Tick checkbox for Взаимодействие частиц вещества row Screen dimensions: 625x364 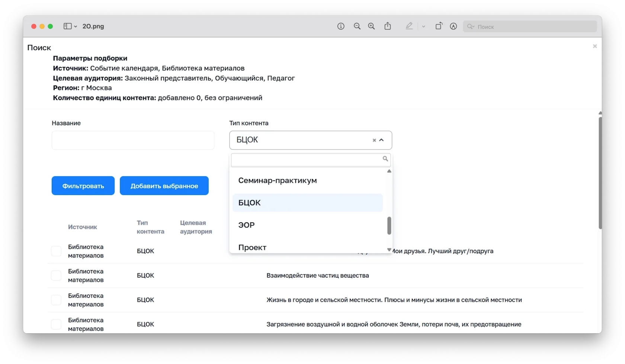click(56, 276)
